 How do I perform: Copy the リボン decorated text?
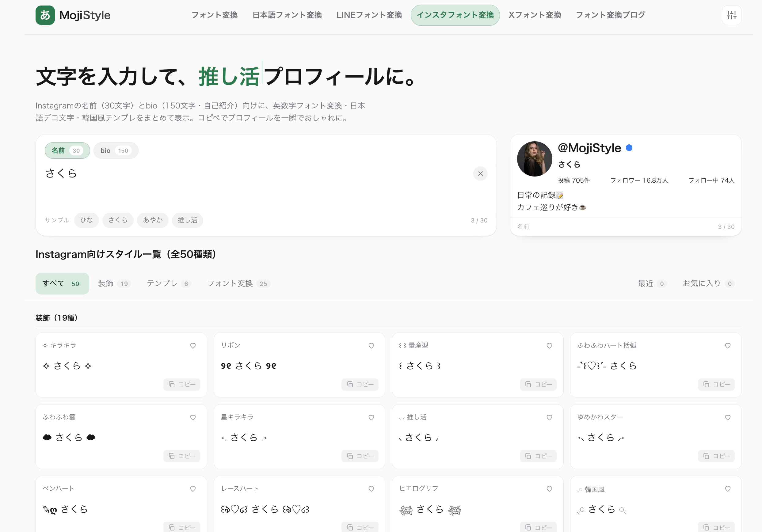[x=360, y=384]
